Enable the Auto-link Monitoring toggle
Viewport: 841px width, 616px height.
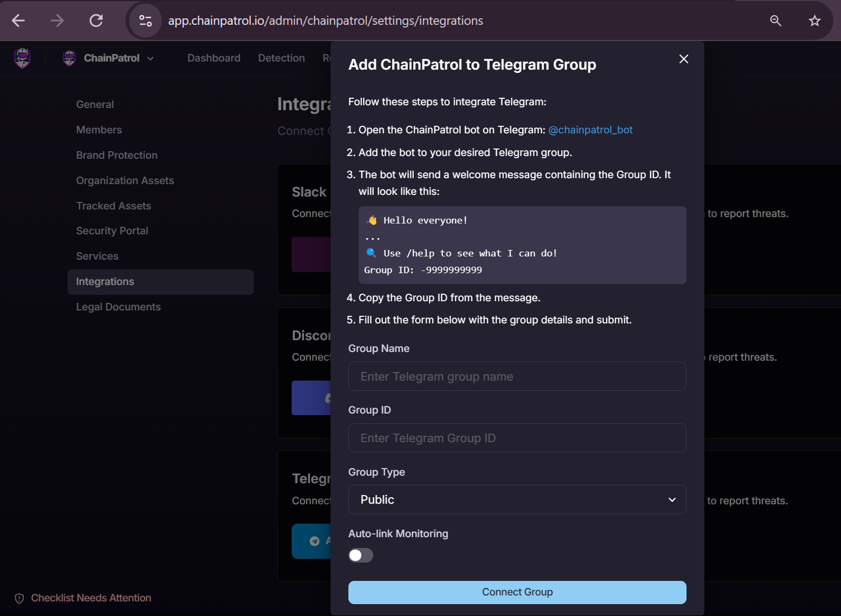(x=361, y=556)
